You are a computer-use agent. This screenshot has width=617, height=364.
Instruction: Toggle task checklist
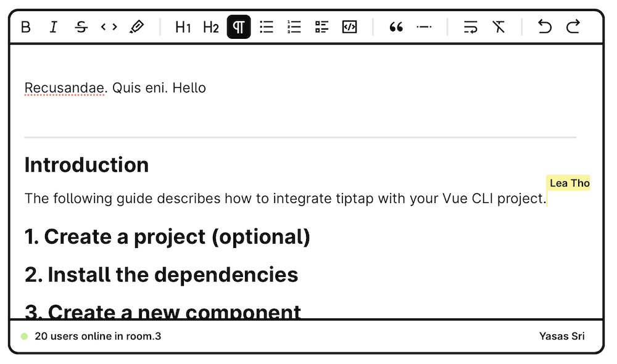pos(322,27)
